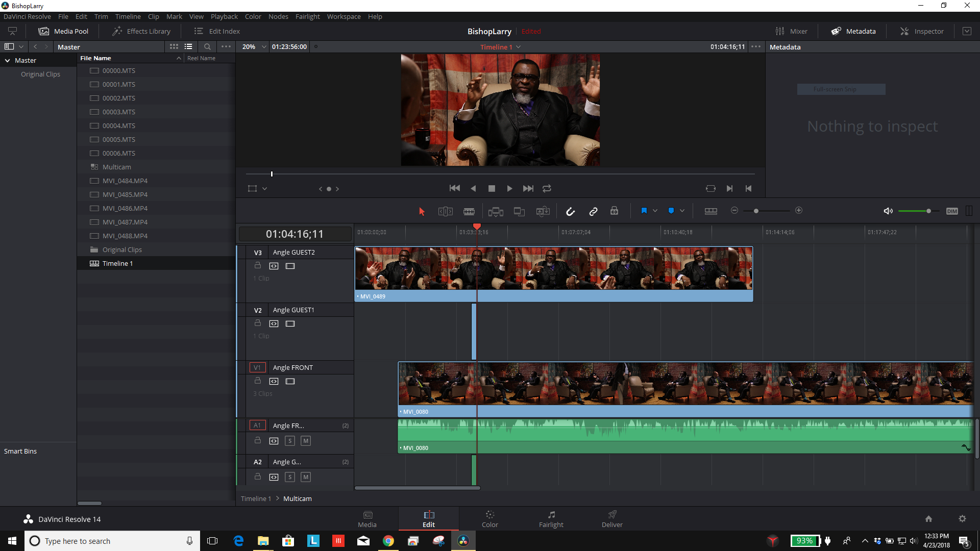Toggle loop playback icon

point(547,188)
